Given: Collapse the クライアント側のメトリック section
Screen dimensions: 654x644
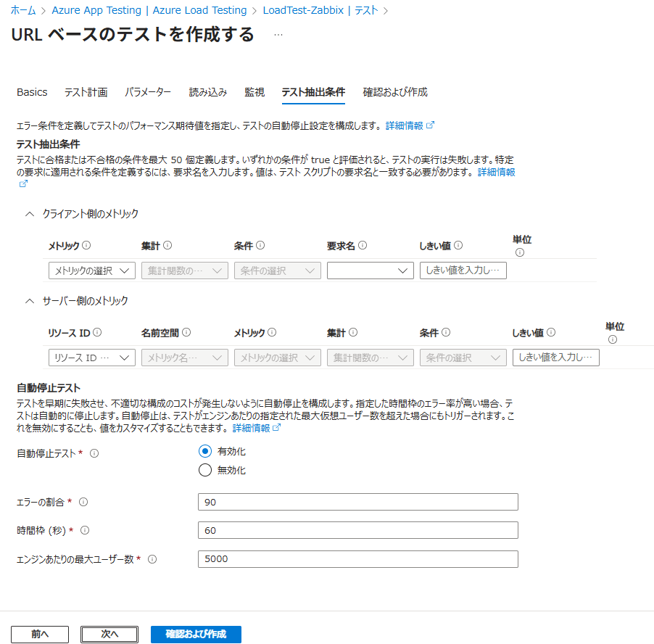Looking at the screenshot, I should click(x=30, y=214).
